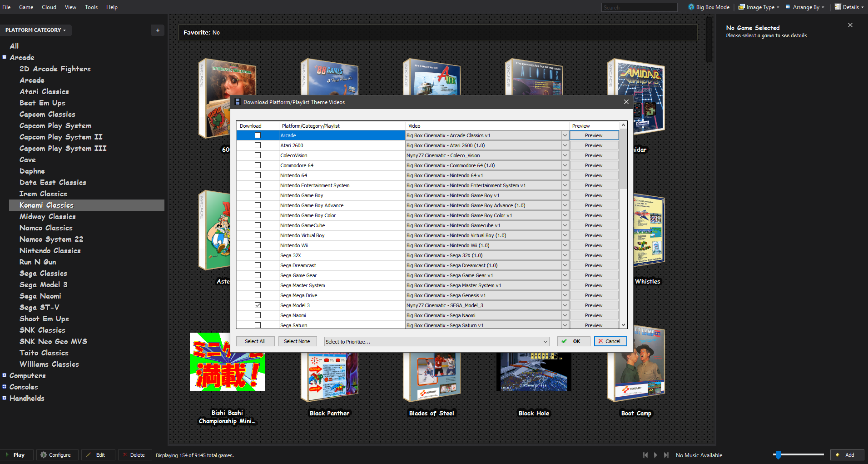868x464 pixels.
Task: Select All in the platform tree
Action: pos(14,46)
